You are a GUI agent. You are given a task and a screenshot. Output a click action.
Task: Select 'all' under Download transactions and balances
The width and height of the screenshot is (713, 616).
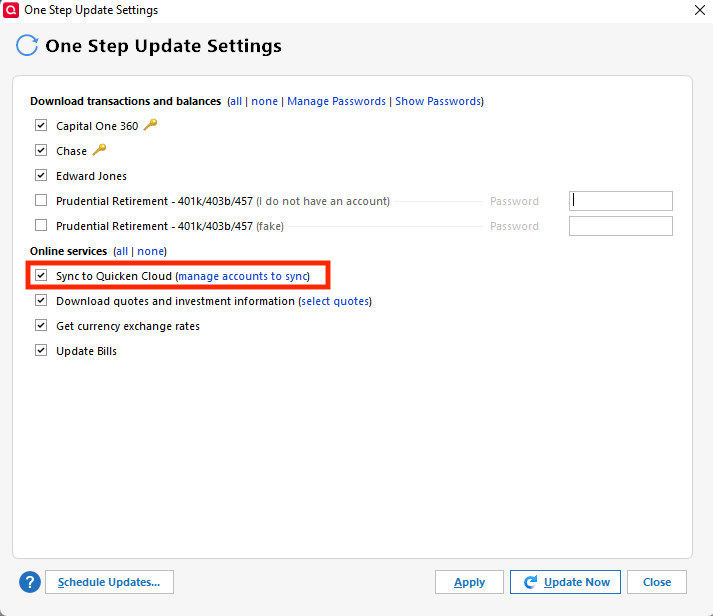tap(236, 101)
